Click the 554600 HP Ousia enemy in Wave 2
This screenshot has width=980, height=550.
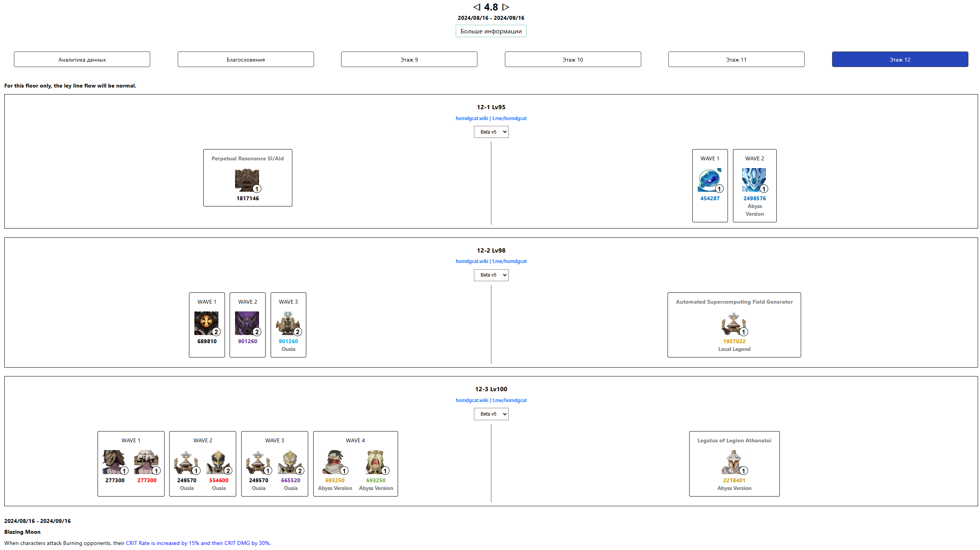218,462
